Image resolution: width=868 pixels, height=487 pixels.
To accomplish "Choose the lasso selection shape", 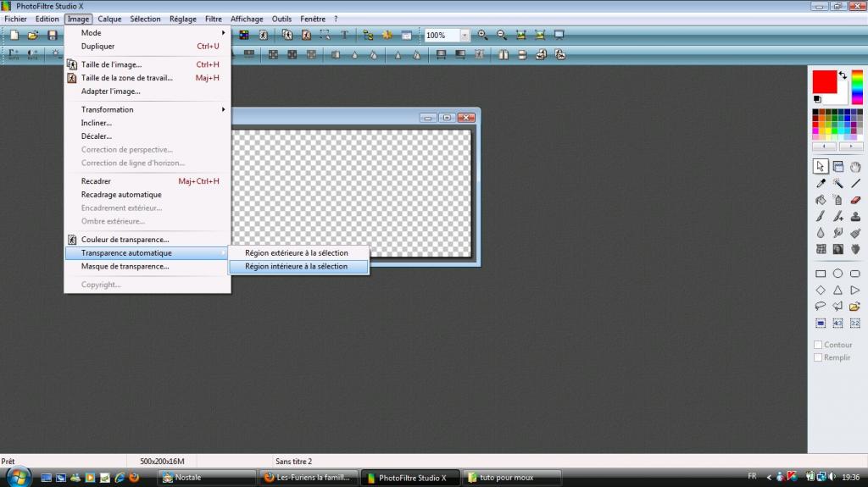I will click(x=821, y=306).
